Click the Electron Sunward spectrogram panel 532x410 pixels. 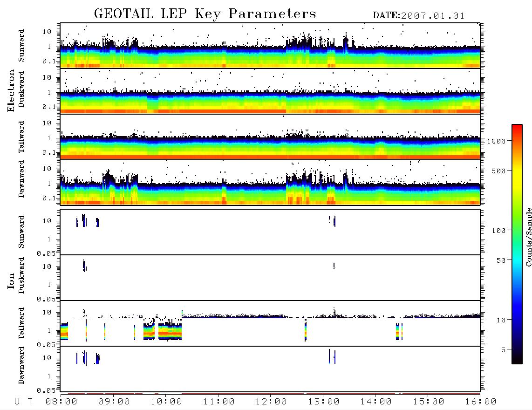point(270,46)
